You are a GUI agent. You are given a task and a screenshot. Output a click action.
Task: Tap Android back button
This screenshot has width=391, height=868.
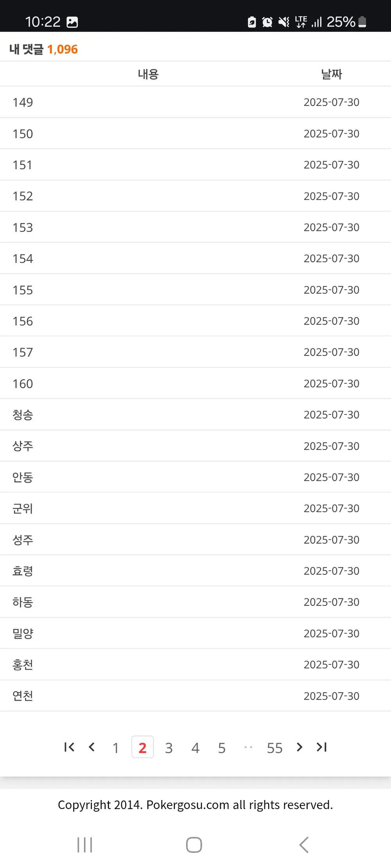[x=304, y=845]
